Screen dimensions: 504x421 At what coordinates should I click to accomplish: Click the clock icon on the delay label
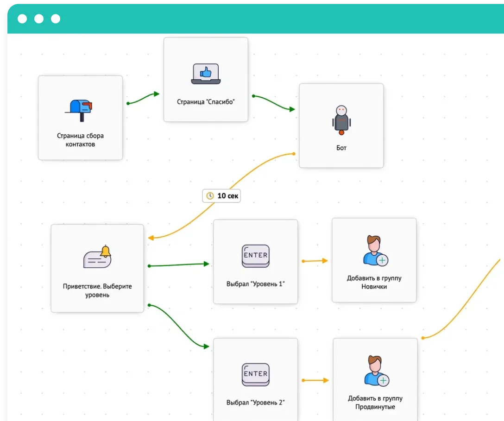coord(210,196)
